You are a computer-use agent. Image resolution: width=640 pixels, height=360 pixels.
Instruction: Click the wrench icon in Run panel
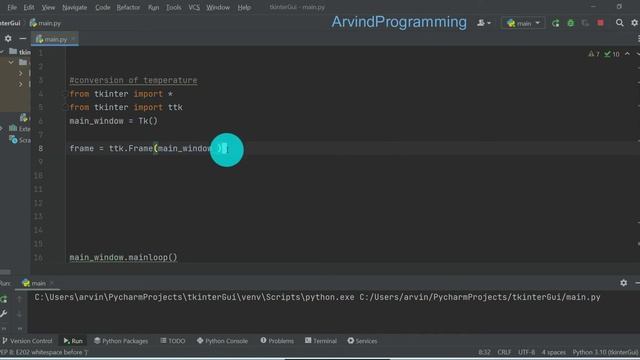point(4,313)
